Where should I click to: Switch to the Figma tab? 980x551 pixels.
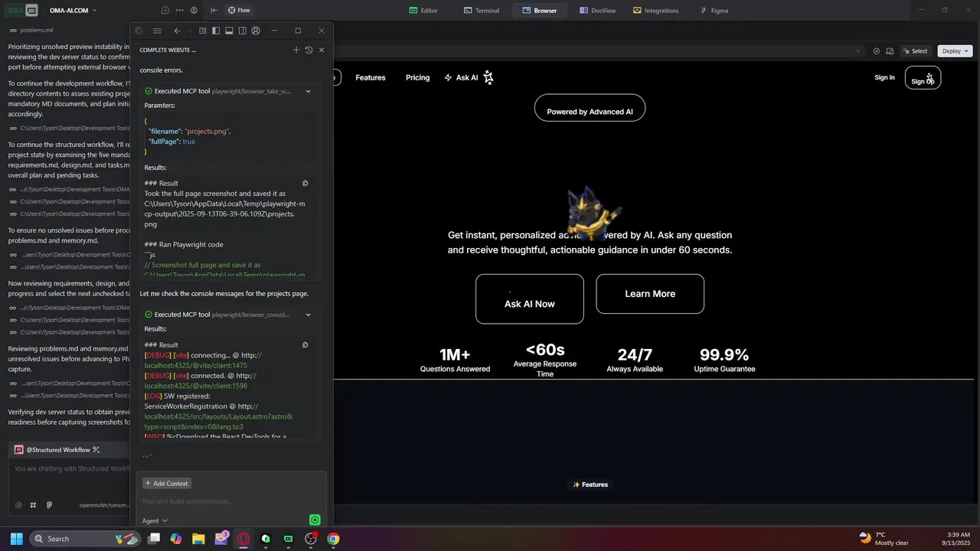pos(714,10)
